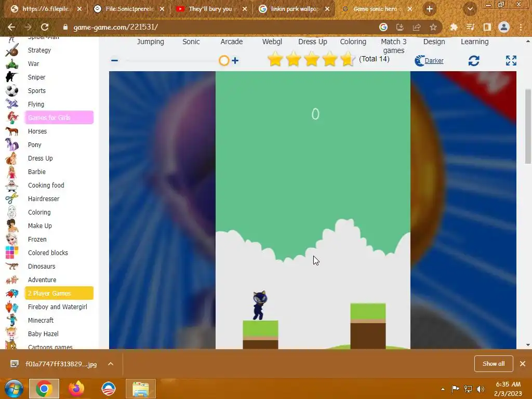Click the Strategy category icon
Viewport: 532px width, 399px height.
point(12,50)
